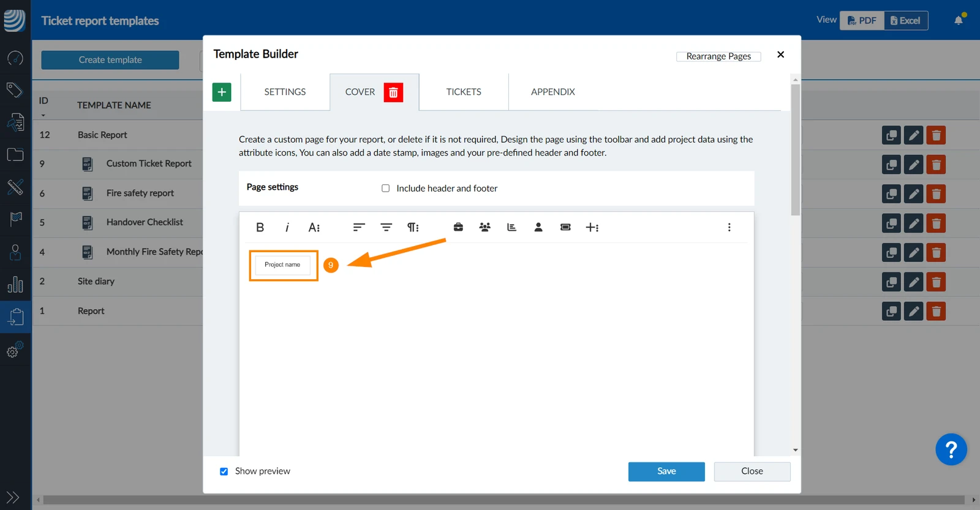Expand the insert plus options dropdown

(592, 227)
